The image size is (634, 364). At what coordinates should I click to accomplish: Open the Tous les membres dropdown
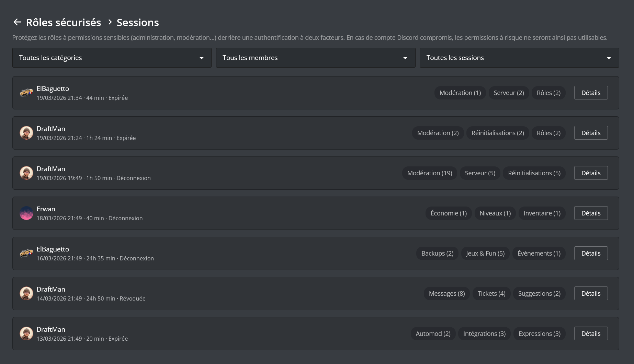coord(315,58)
